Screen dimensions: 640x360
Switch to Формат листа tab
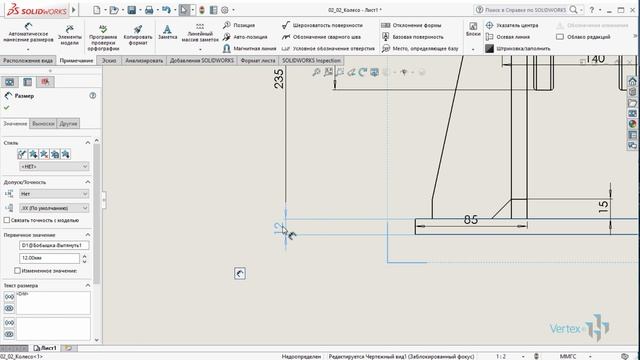click(x=258, y=60)
